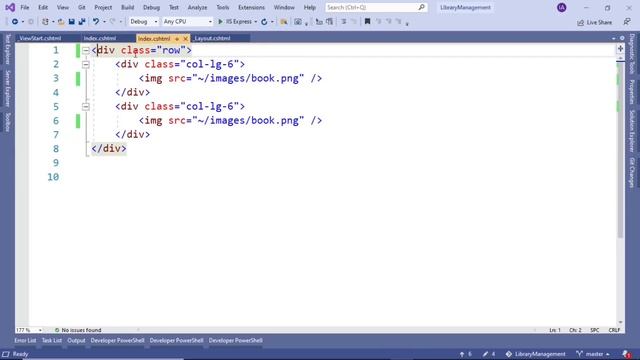Collapse the row div block on line 1
This screenshot has height=360, width=640.
[86, 50]
